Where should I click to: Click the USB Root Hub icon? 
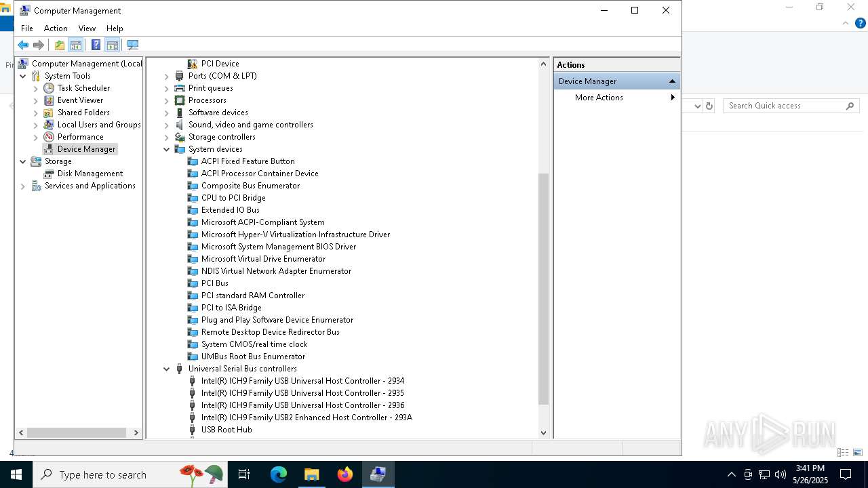tap(193, 430)
